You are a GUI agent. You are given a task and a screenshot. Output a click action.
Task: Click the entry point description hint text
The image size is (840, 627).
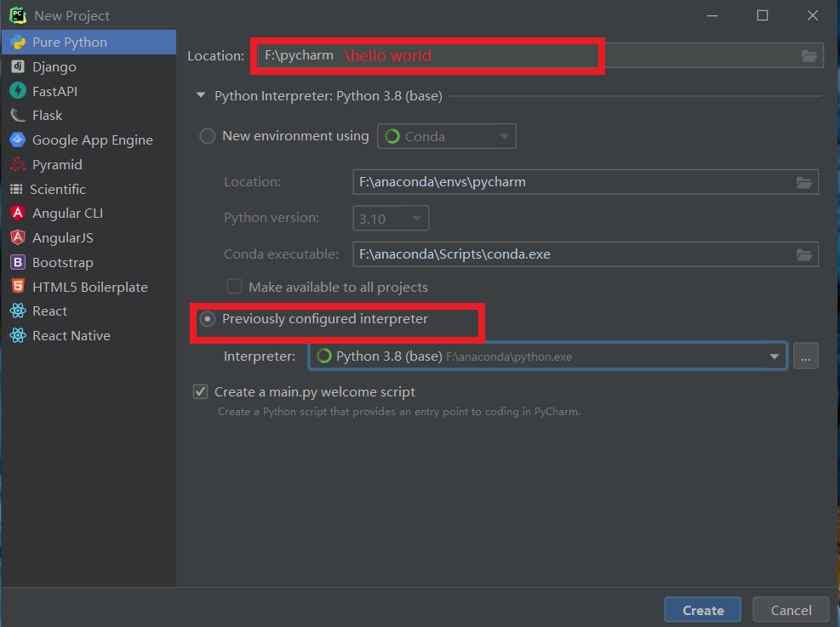click(398, 412)
